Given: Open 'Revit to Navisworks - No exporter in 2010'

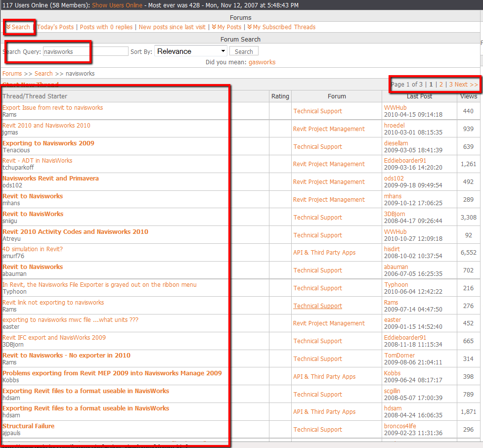Looking at the screenshot, I should point(66,355).
